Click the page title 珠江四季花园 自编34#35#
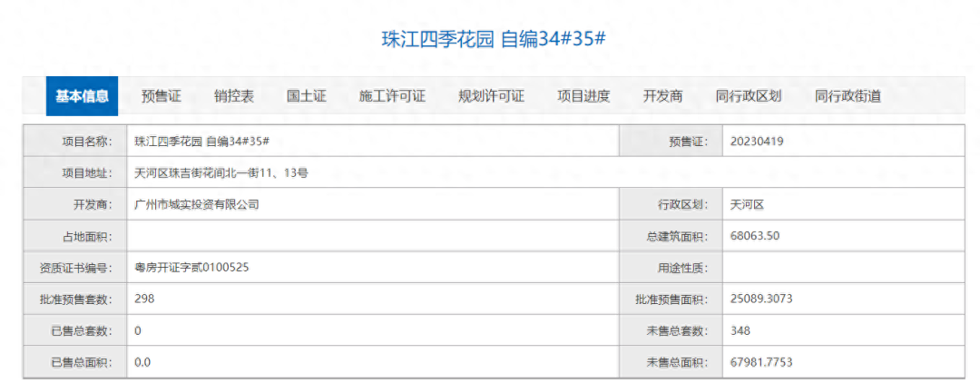This screenshot has height=383, width=980. click(x=494, y=39)
